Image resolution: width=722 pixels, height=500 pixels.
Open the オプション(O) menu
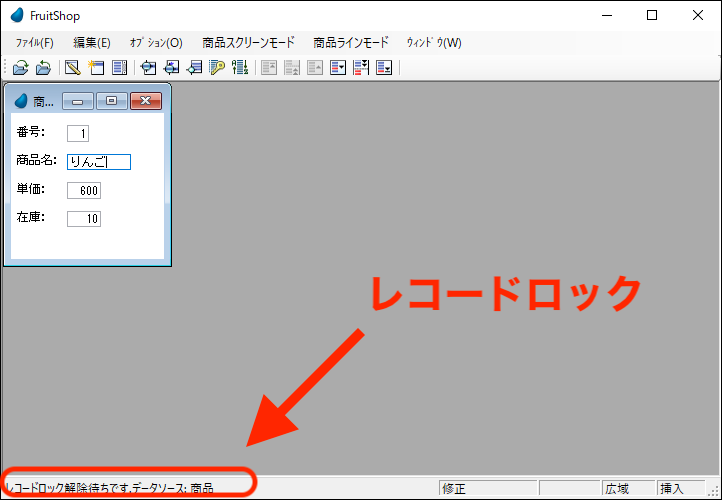pos(156,43)
